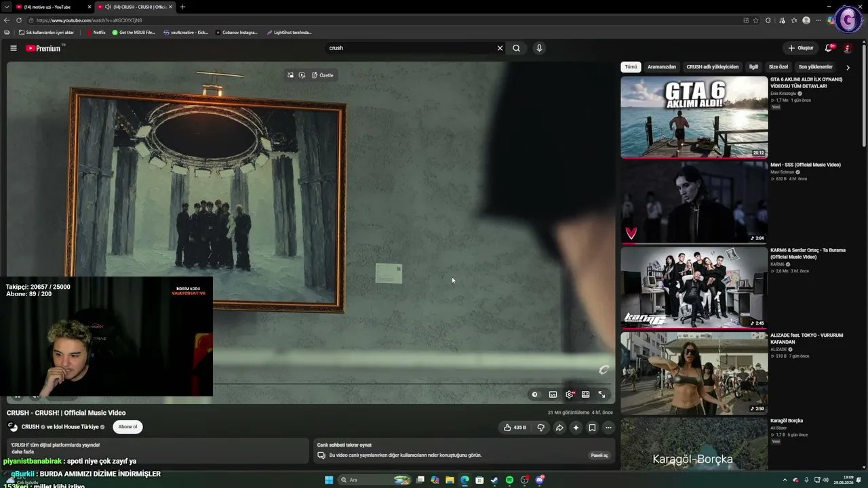The height and width of the screenshot is (488, 868).
Task: Click the sparkle Ask icon under video
Action: pos(576,428)
